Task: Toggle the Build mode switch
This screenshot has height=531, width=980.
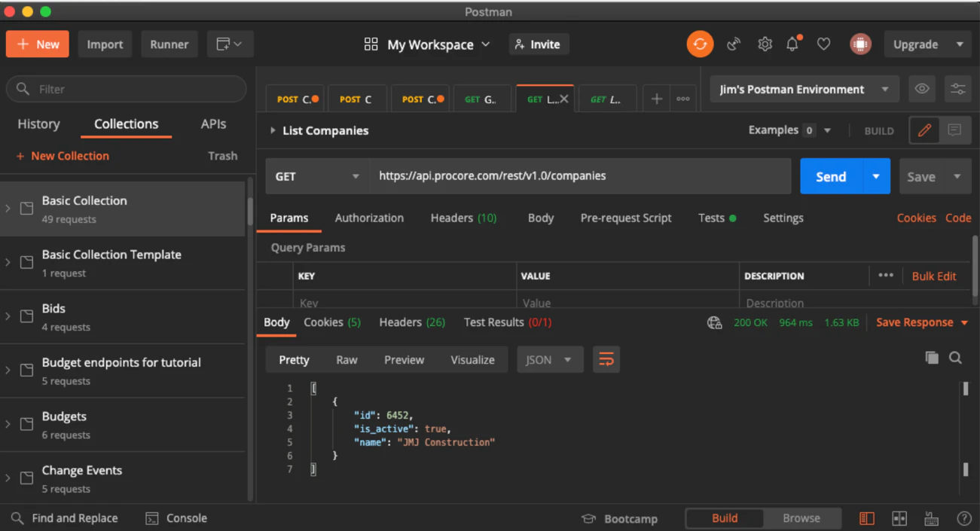Action: pos(724,518)
